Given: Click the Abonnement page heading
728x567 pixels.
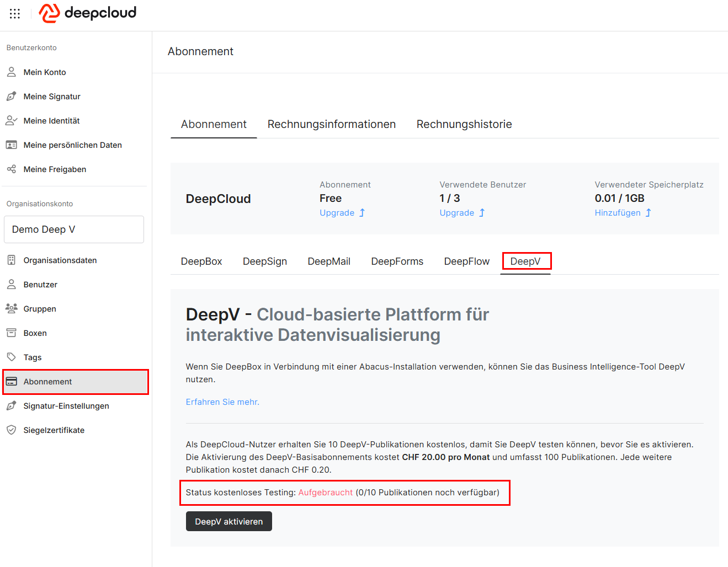Looking at the screenshot, I should (x=201, y=52).
